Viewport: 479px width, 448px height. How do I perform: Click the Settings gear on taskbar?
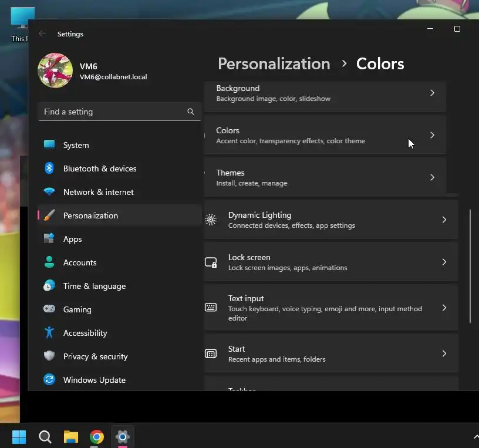[x=123, y=437]
